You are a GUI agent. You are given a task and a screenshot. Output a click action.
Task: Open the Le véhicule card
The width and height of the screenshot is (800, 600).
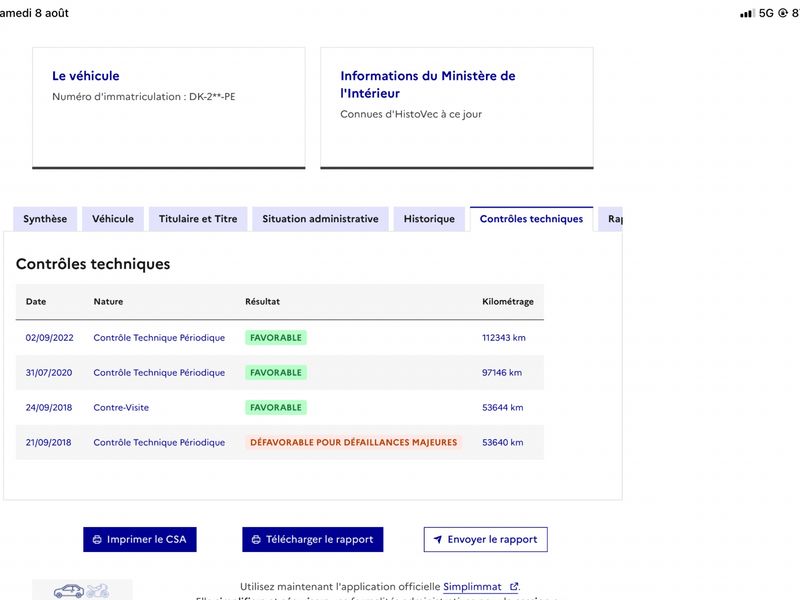click(x=169, y=108)
